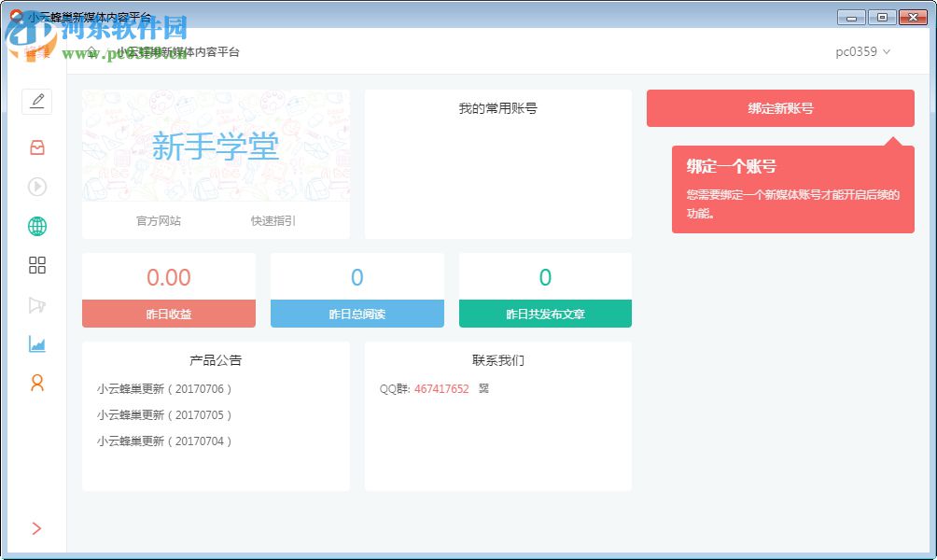
Task: Open the Apps grid icon in sidebar
Action: [37, 265]
